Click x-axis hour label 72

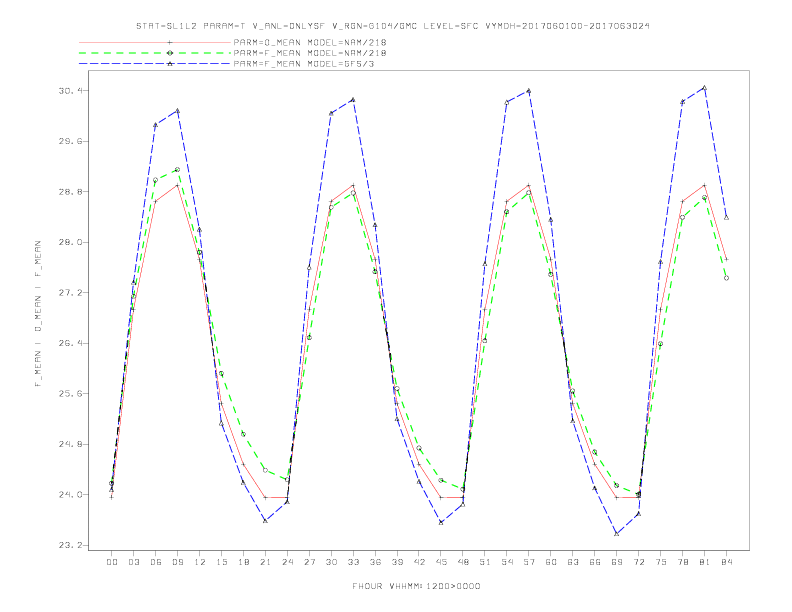639,562
